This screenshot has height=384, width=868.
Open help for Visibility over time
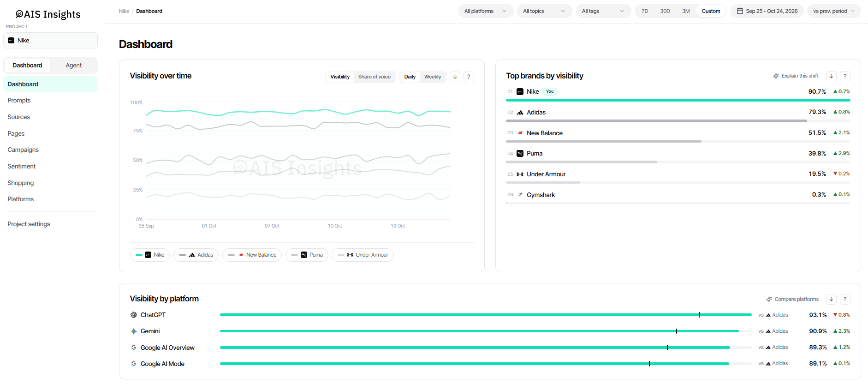coord(469,77)
